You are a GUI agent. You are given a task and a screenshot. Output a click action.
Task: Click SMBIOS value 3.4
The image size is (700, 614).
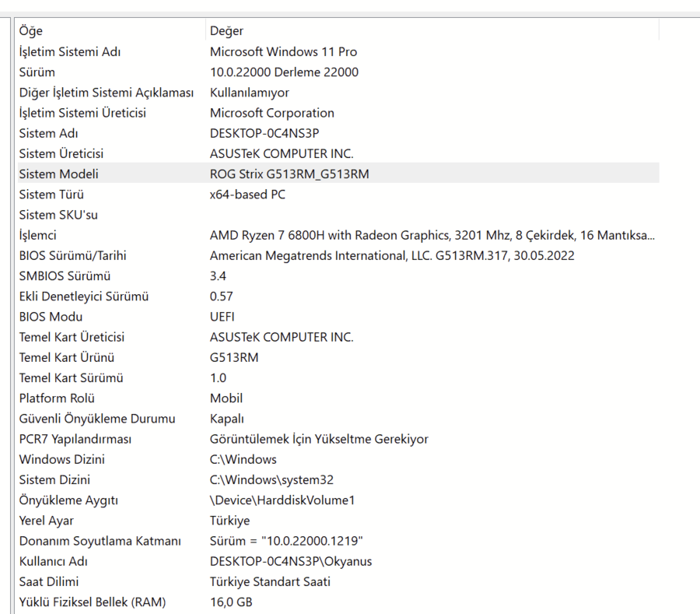tap(218, 276)
